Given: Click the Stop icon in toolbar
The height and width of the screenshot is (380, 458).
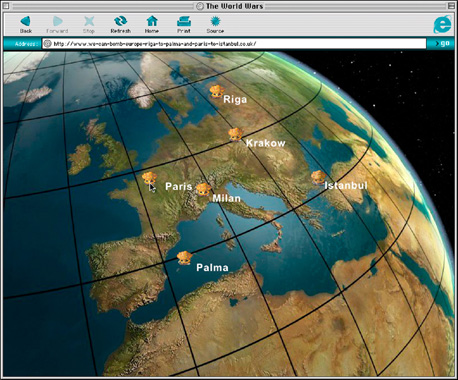Looking at the screenshot, I should coord(89,22).
